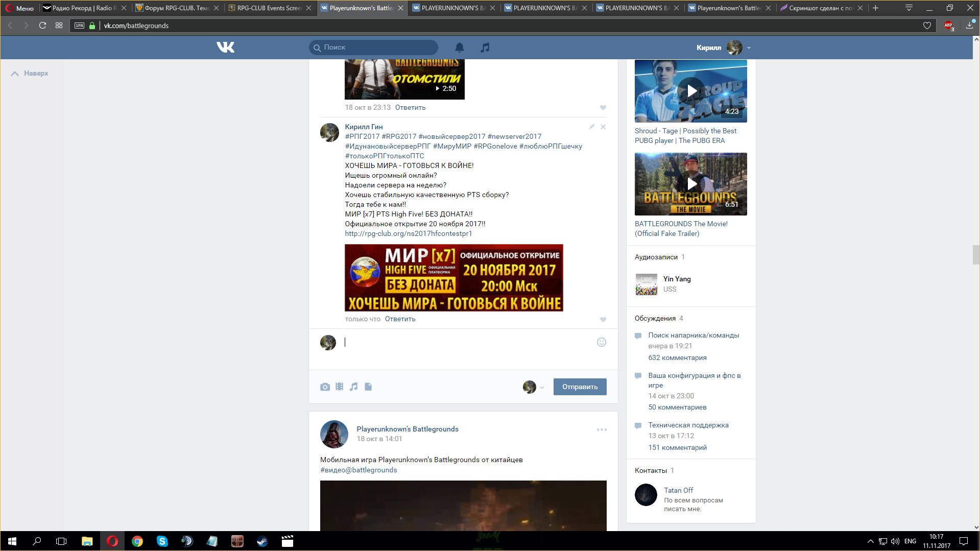The height and width of the screenshot is (551, 980).
Task: Open downloads arrow icon in toolbar
Action: click(969, 26)
